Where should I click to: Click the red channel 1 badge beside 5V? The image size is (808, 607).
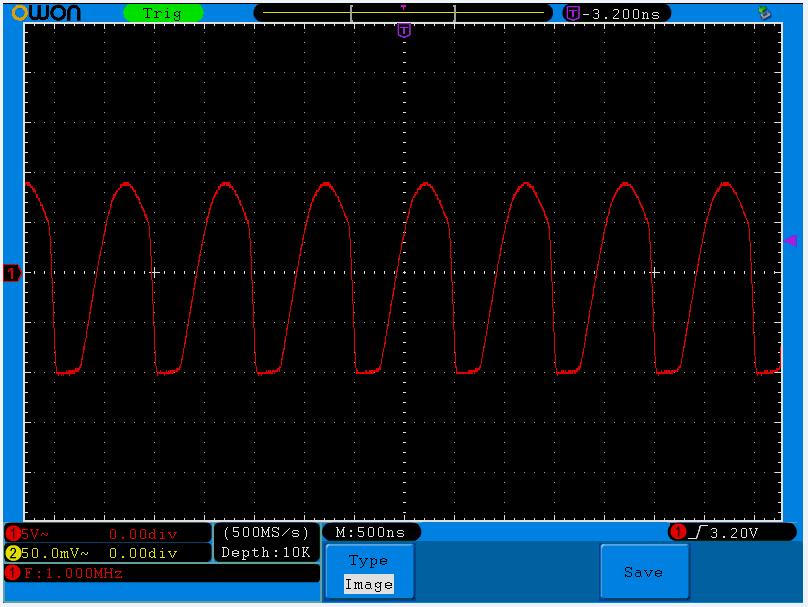(13, 534)
